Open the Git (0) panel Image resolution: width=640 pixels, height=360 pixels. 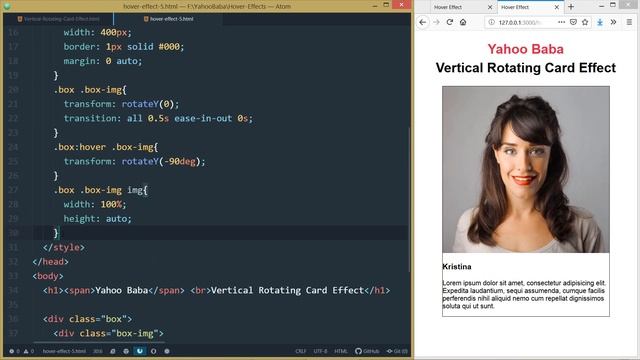pyautogui.click(x=397, y=351)
